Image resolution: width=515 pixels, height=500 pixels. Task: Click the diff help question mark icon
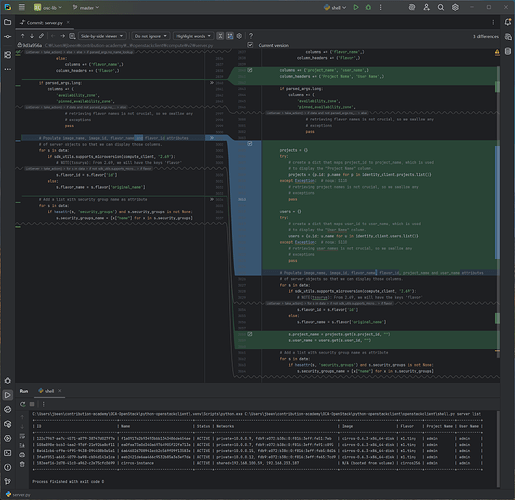pyautogui.click(x=251, y=36)
